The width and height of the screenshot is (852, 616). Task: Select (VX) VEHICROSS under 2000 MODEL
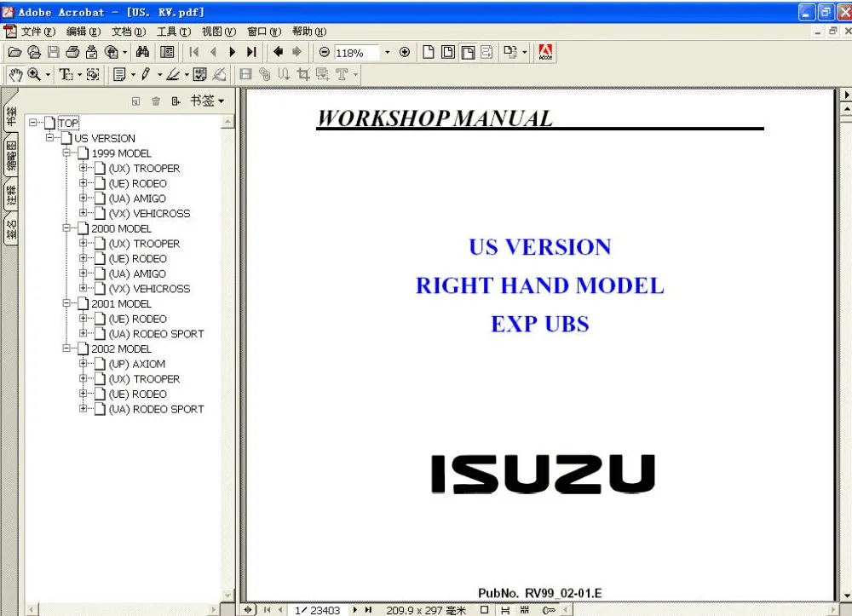[x=149, y=289]
